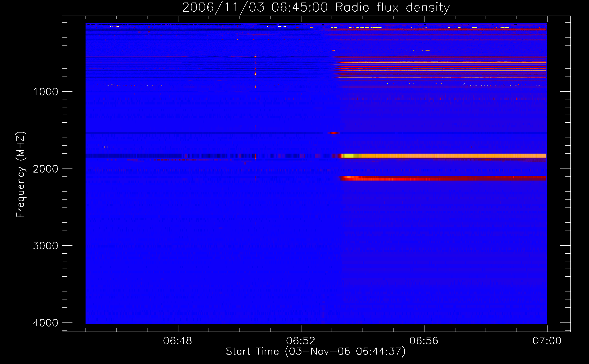Click the 3000 frequency tick label
This screenshot has width=589, height=364.
(x=46, y=246)
